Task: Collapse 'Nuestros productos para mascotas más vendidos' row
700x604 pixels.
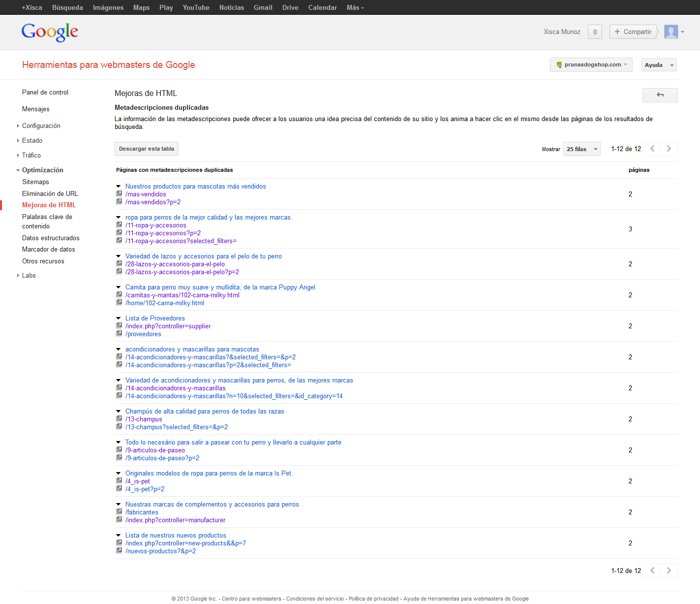Action: point(119,187)
